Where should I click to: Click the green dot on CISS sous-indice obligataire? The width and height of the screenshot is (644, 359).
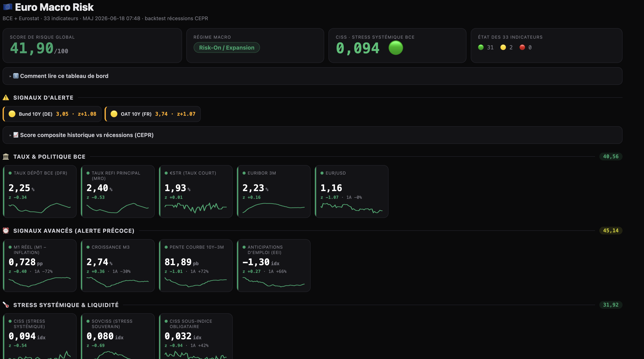[166, 321]
